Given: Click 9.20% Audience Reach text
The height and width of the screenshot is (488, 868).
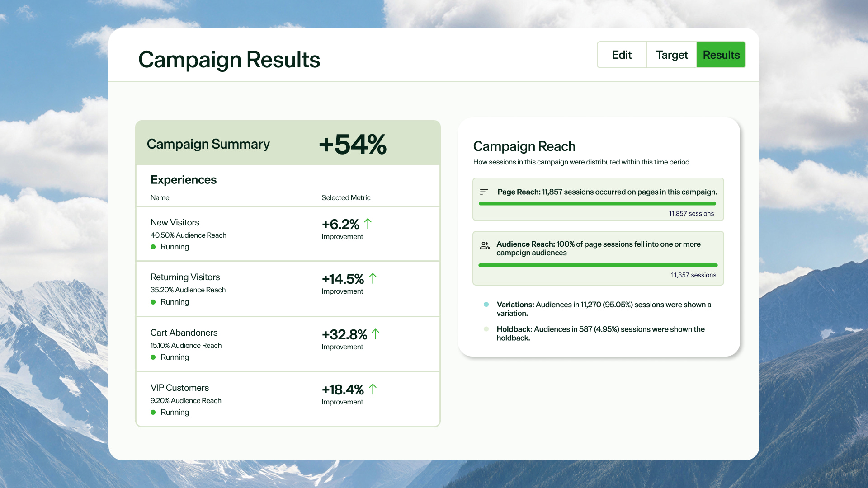Looking at the screenshot, I should pyautogui.click(x=186, y=401).
